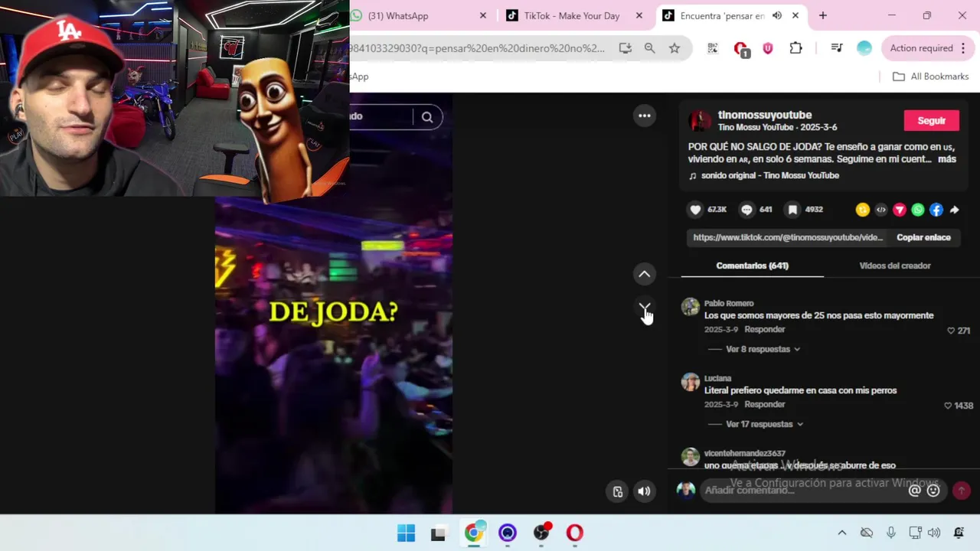Open the Windows Start button
980x551 pixels.
(406, 533)
